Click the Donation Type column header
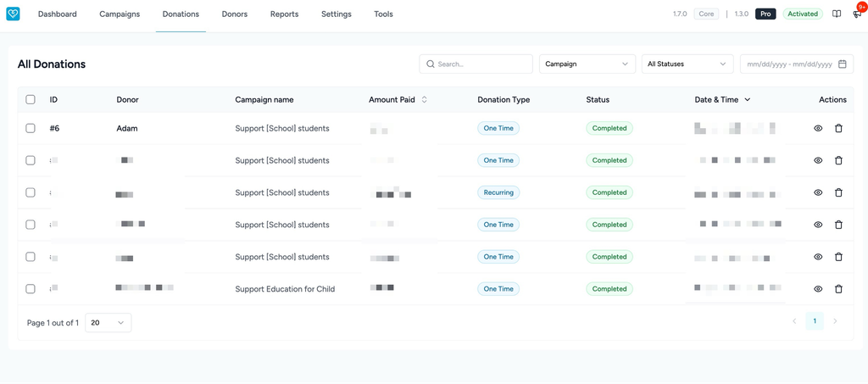Viewport: 868px width, 384px height. point(504,99)
